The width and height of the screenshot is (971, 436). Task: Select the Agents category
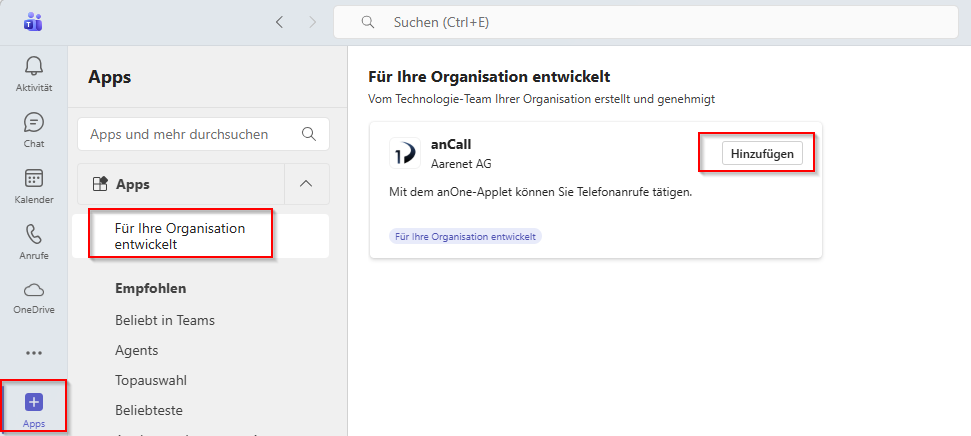click(x=136, y=351)
